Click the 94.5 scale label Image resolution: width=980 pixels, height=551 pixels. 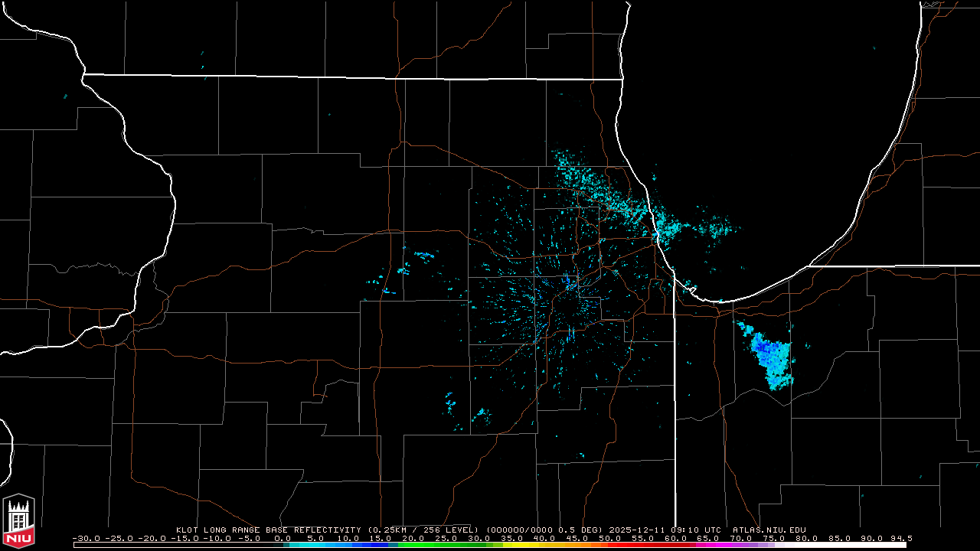click(x=901, y=538)
